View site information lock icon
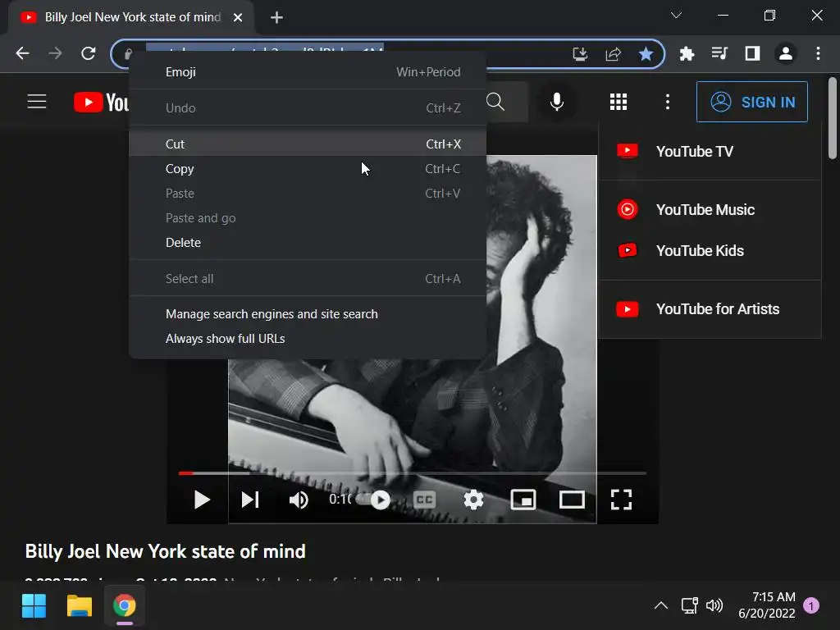The image size is (840, 630). [127, 53]
